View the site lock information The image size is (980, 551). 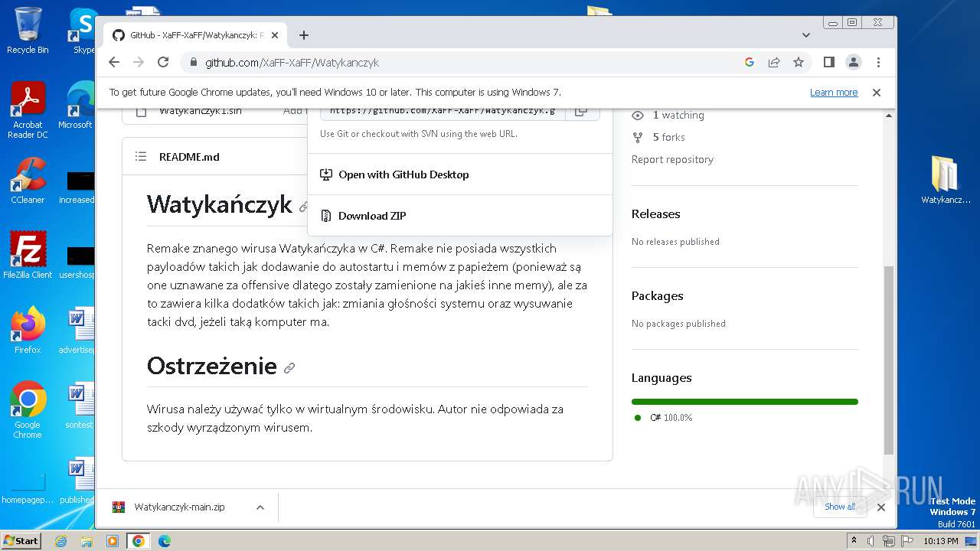(193, 62)
